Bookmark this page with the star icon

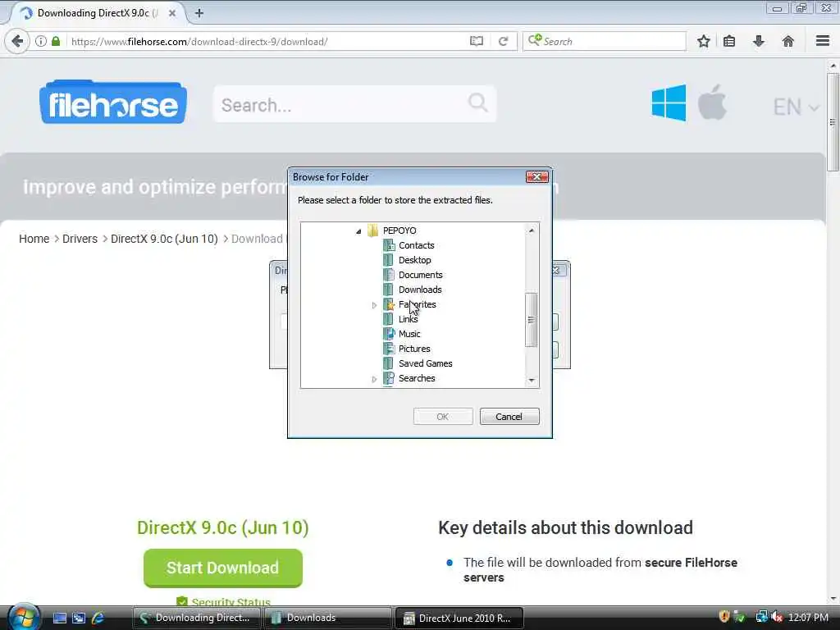point(703,41)
